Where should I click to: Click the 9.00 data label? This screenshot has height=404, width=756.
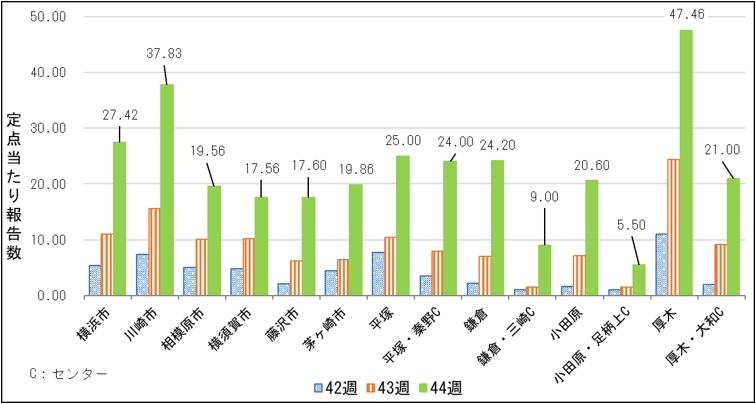coord(546,198)
